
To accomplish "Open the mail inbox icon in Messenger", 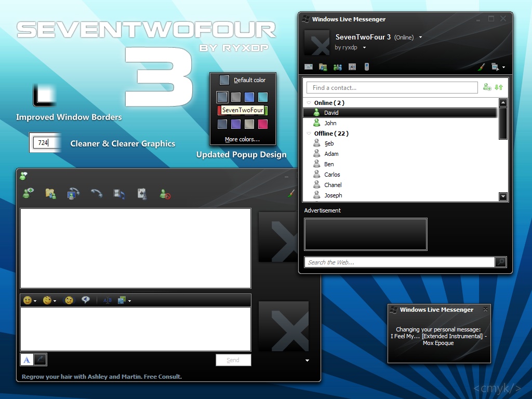I will pos(309,67).
